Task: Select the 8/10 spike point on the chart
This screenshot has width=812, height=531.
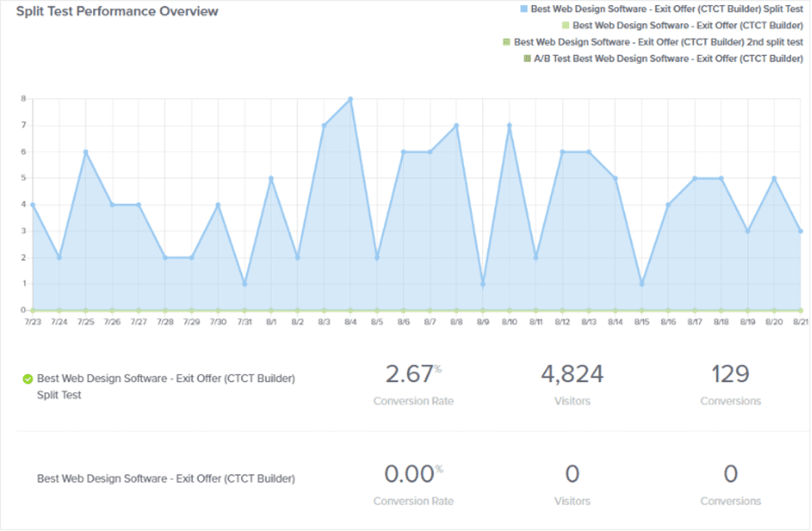Action: coord(509,123)
